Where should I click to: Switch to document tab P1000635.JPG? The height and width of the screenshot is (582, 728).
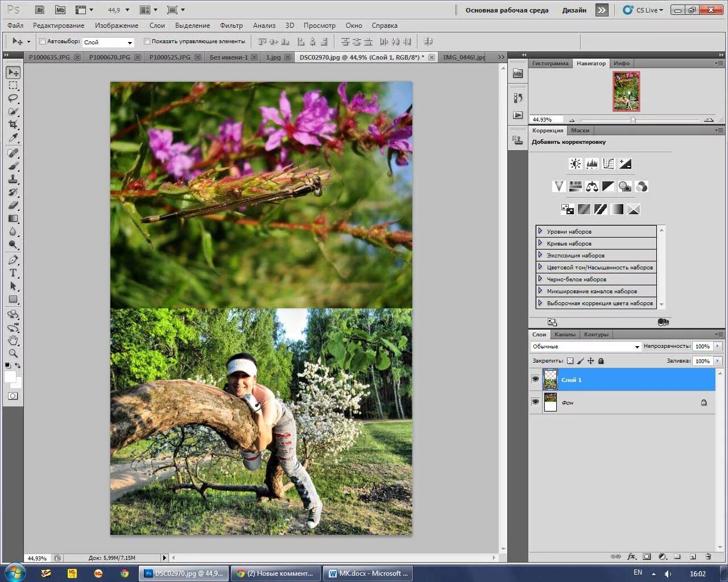coord(49,57)
